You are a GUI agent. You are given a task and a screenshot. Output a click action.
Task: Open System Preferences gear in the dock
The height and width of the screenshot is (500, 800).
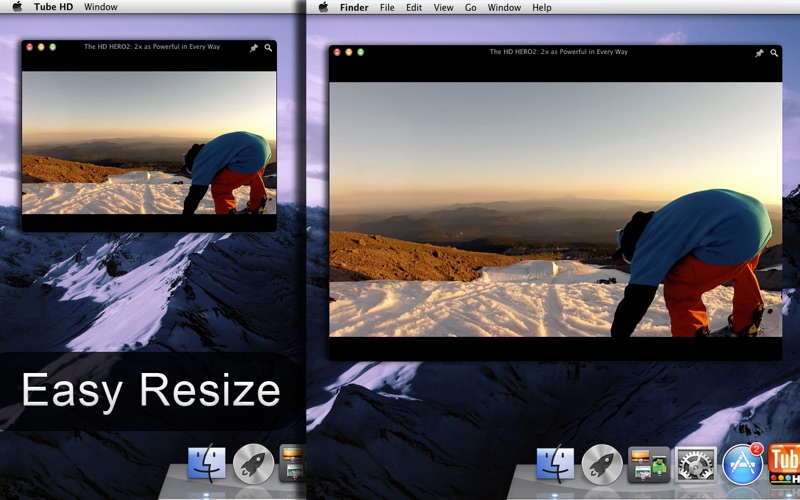(696, 464)
